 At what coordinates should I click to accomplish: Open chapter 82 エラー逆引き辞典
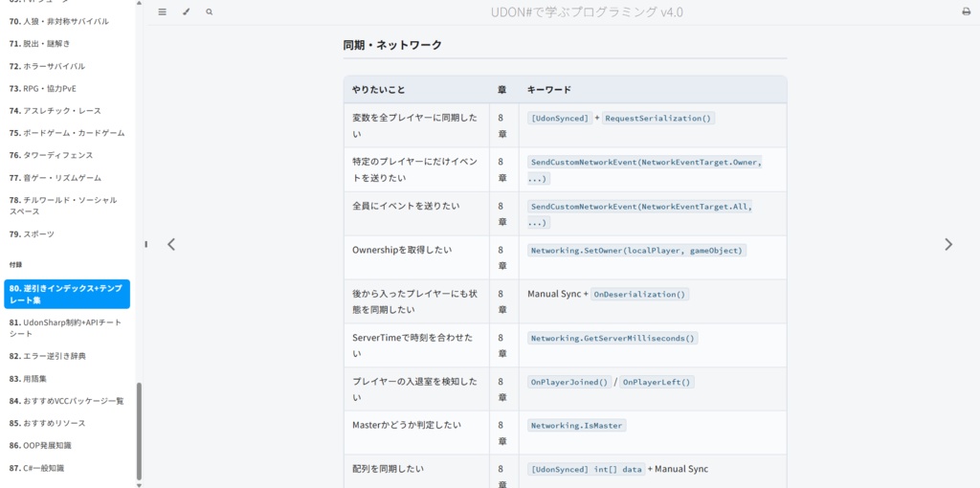click(48, 356)
